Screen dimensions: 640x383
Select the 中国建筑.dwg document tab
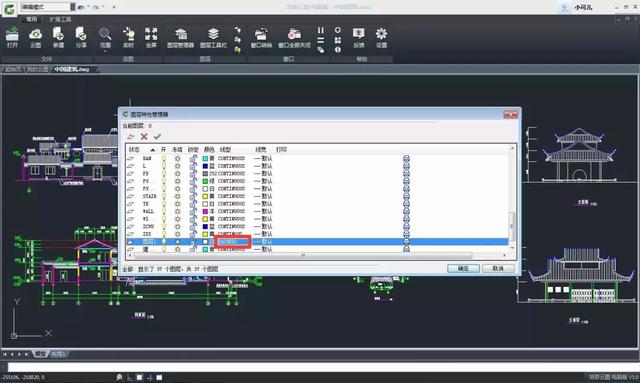click(72, 69)
